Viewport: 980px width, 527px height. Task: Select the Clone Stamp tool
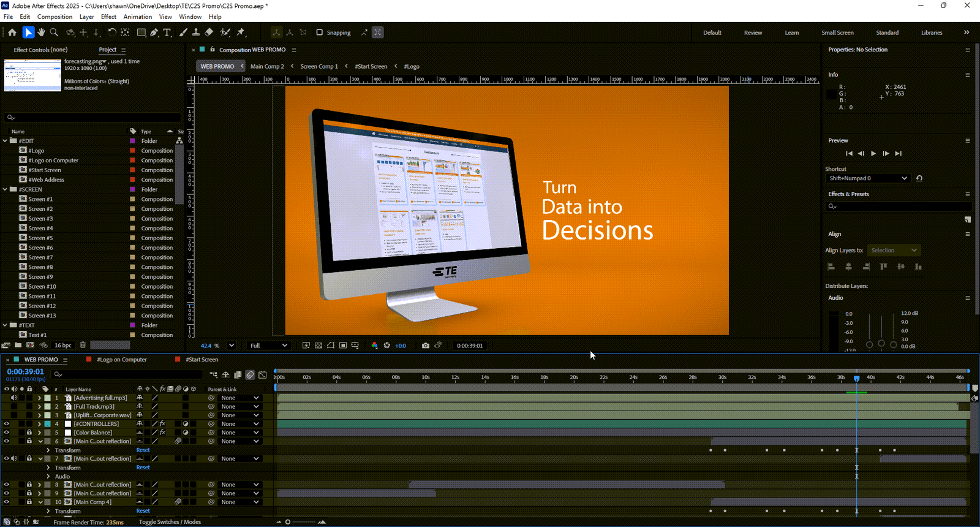click(x=196, y=32)
